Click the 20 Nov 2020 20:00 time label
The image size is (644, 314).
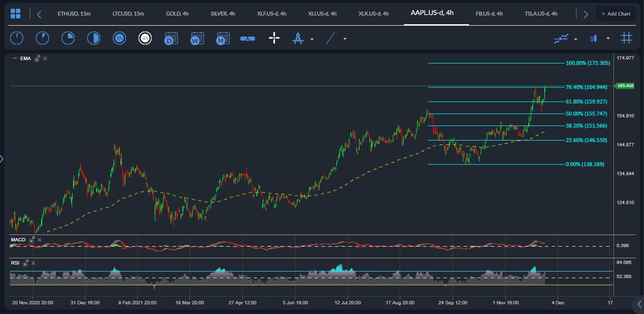[x=33, y=303]
